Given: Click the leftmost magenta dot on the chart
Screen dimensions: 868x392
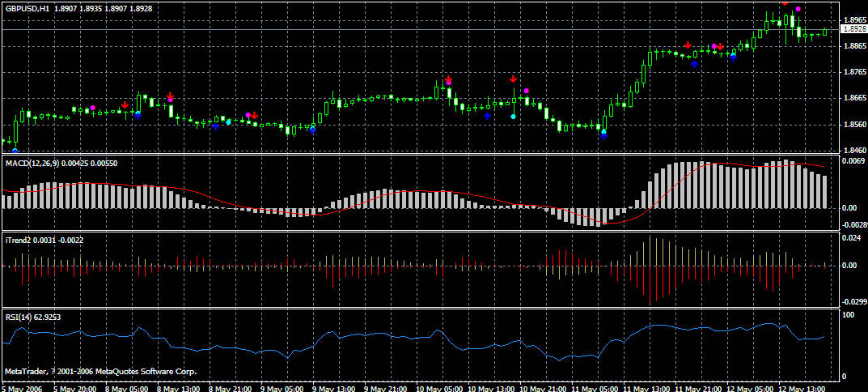Looking at the screenshot, I should tap(93, 108).
